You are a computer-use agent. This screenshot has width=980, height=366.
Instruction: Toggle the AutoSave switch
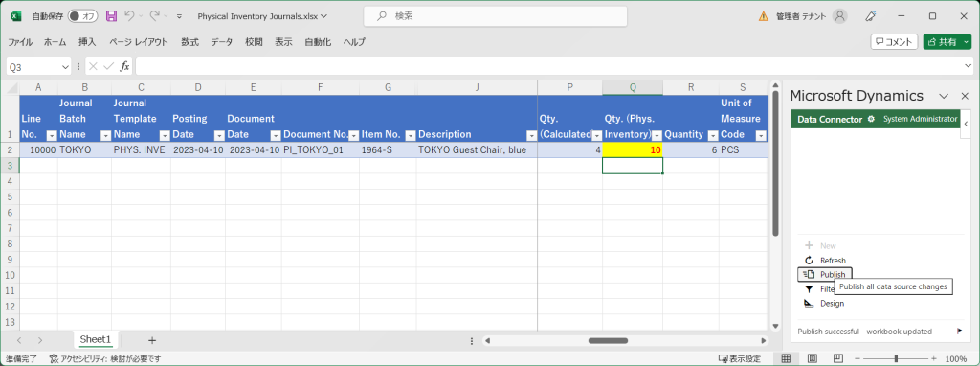(x=82, y=16)
